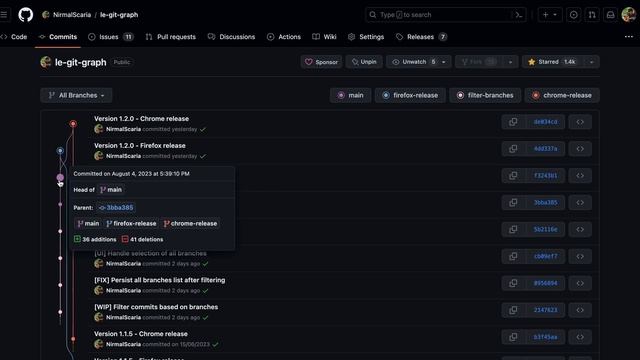This screenshot has height=360, width=640.
Task: Toggle the firefox-release branch filter chip
Action: coord(410,95)
